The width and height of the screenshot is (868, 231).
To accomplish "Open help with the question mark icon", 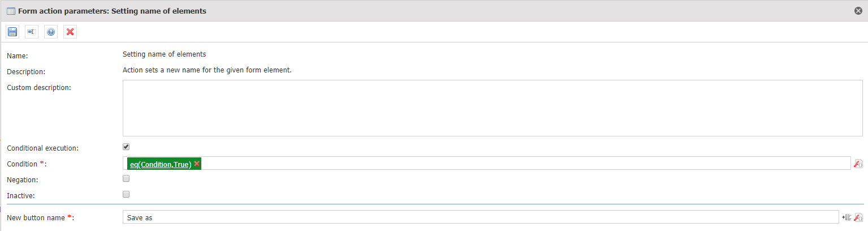I will (51, 32).
